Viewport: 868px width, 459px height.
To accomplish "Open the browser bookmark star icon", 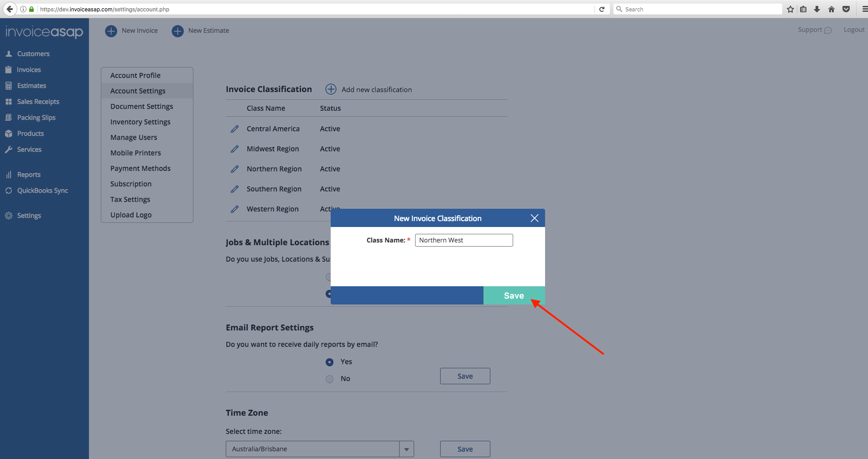I will (790, 9).
